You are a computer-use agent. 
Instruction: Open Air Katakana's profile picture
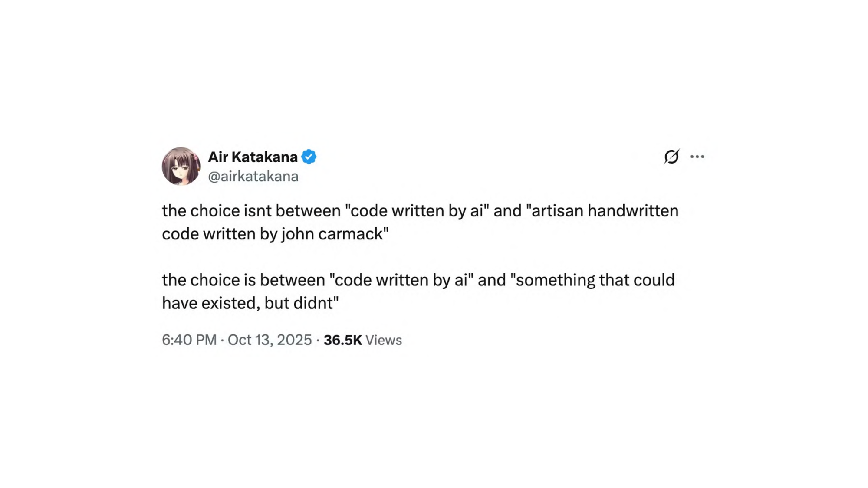tap(181, 166)
